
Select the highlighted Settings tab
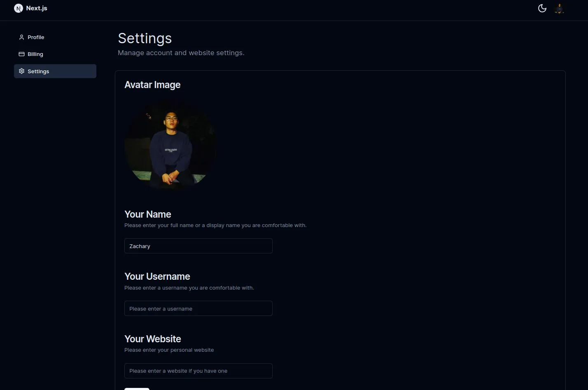38,71
